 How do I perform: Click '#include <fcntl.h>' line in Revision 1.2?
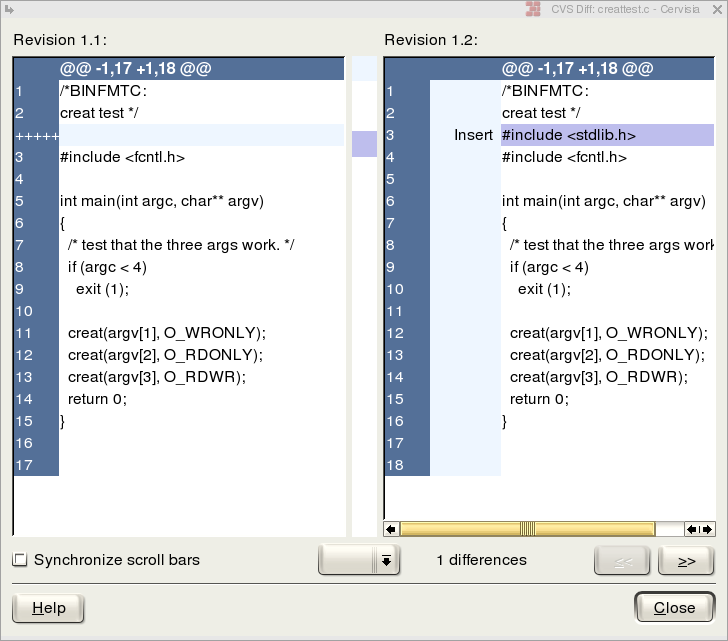[565, 157]
